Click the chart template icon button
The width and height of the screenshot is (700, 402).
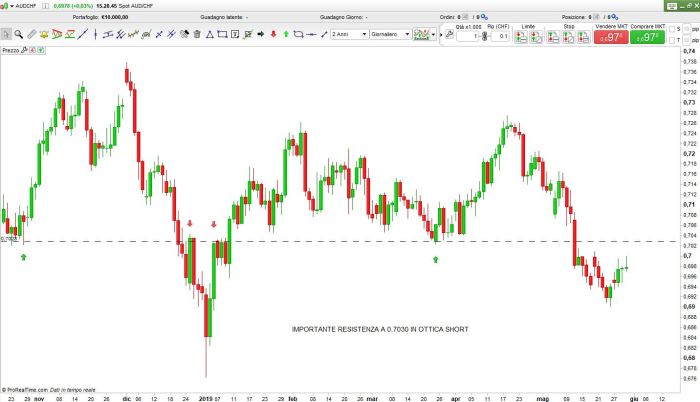pos(421,34)
